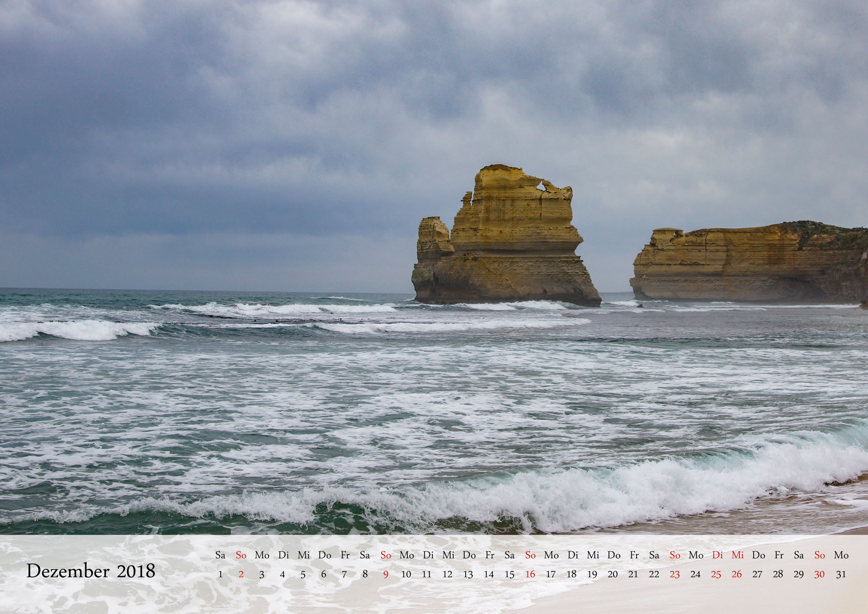Click the 'Fr' label above date 7
The height and width of the screenshot is (614, 868).
tap(345, 555)
